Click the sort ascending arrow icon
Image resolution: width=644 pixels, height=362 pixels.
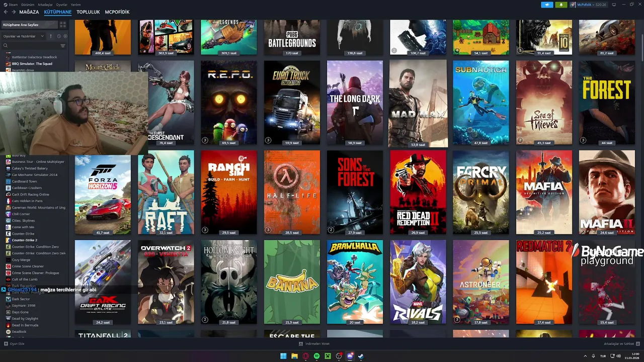tap(50, 36)
